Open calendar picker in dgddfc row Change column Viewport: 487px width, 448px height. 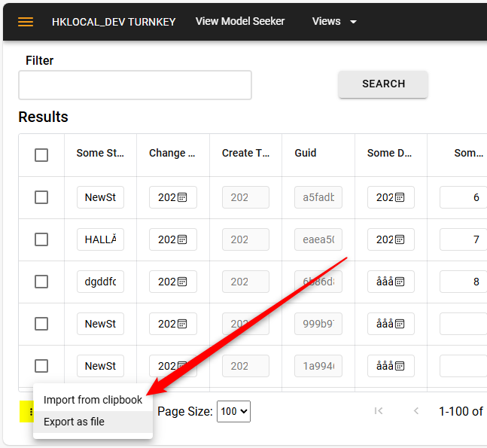[182, 282]
